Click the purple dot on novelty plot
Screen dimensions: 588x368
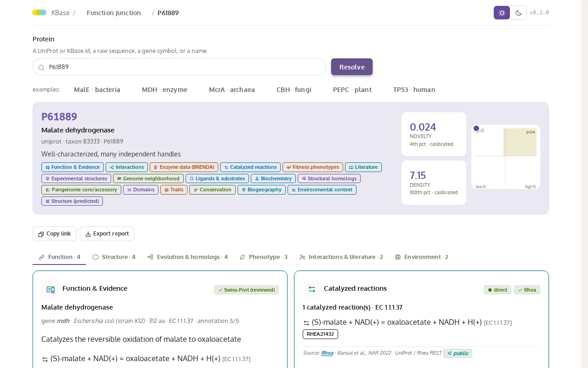pyautogui.click(x=476, y=128)
